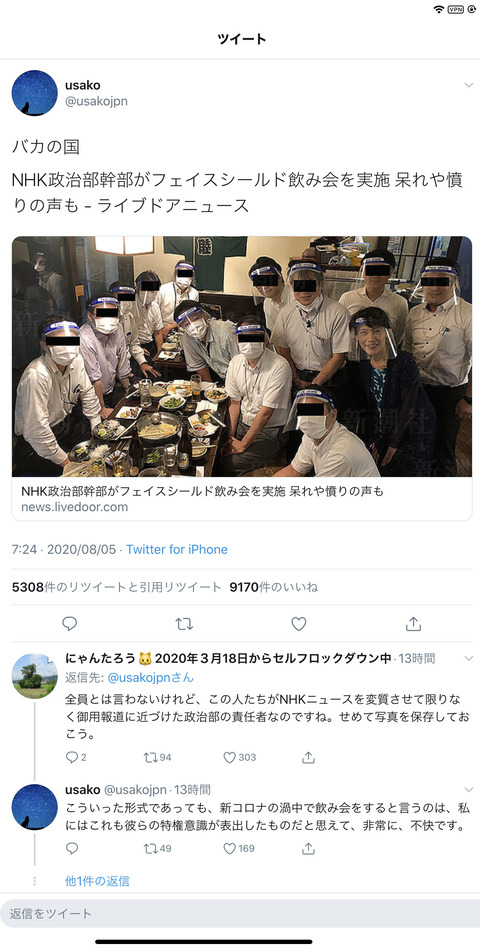Open the NHK face shield article photo
480x950 pixels.
(x=242, y=356)
